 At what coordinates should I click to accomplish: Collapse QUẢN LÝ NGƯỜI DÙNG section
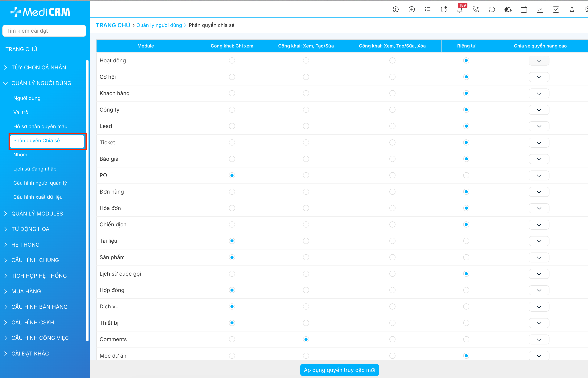tap(41, 83)
